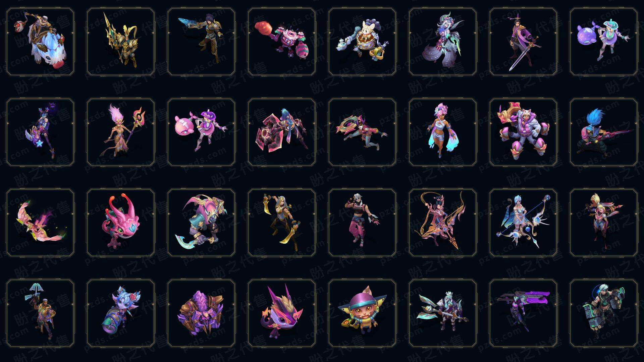Select the character riding the white poro
The height and width of the screenshot is (362, 644).
point(40,42)
